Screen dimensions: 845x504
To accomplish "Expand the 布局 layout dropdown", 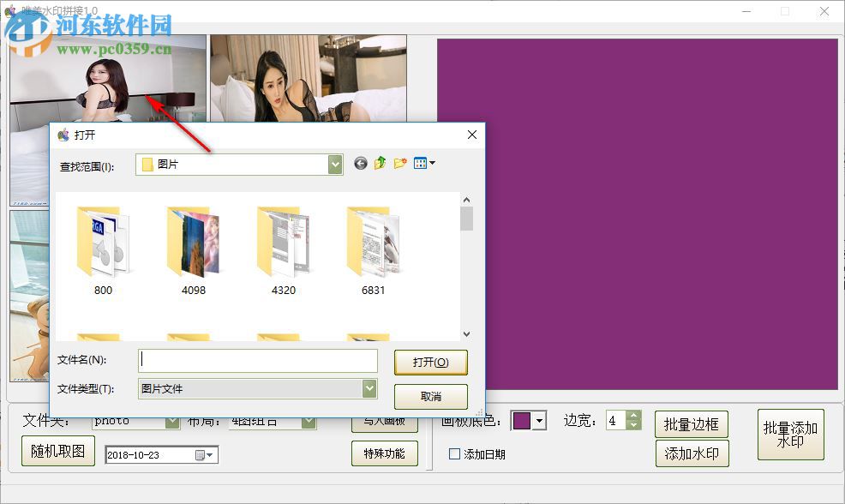I will [x=309, y=422].
